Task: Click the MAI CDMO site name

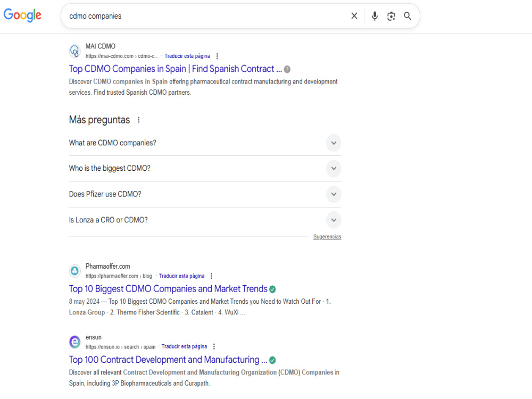Action: point(101,46)
